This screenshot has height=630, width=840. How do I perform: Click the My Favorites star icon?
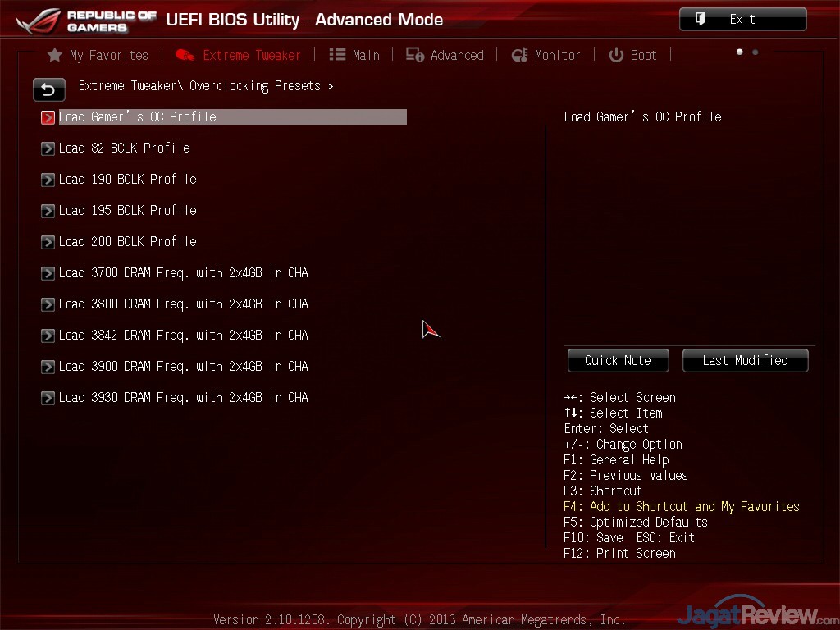pos(55,55)
